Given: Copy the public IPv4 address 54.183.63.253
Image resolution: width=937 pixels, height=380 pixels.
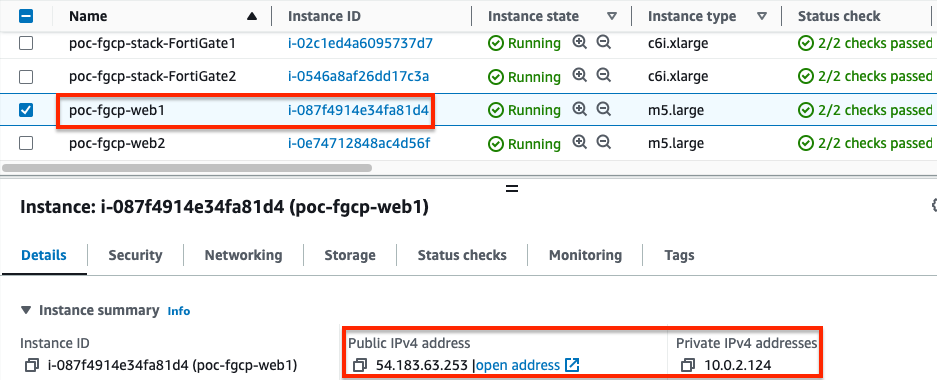Looking at the screenshot, I should pos(359,364).
